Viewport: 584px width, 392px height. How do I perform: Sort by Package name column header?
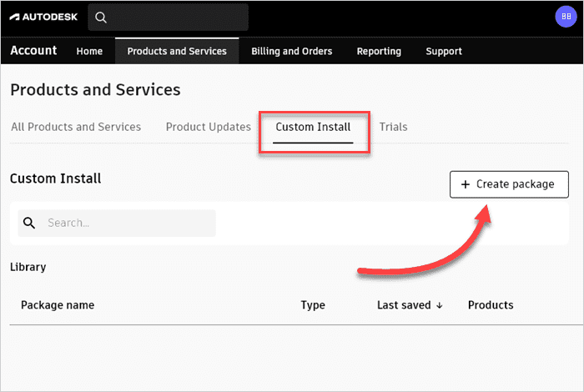pos(58,305)
